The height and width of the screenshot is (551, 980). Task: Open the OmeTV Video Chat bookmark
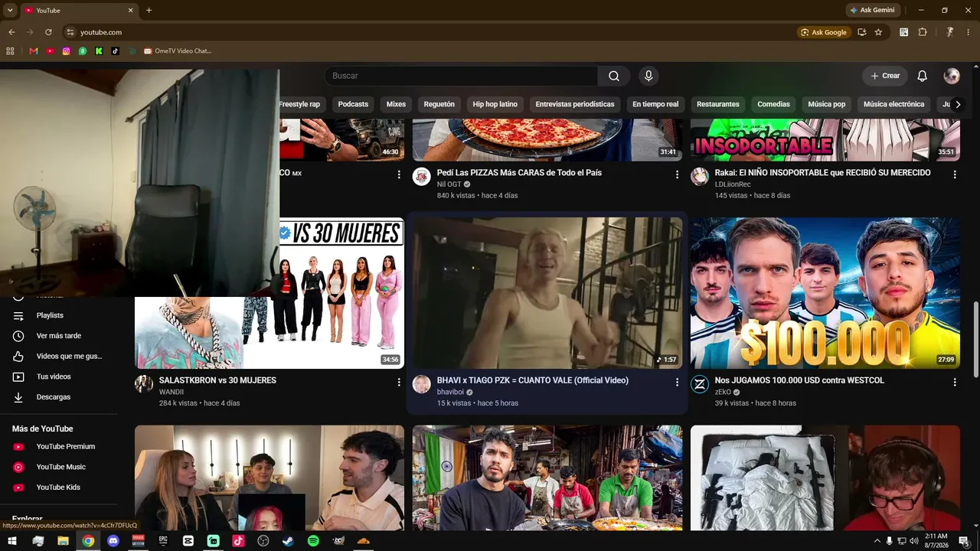pos(178,51)
